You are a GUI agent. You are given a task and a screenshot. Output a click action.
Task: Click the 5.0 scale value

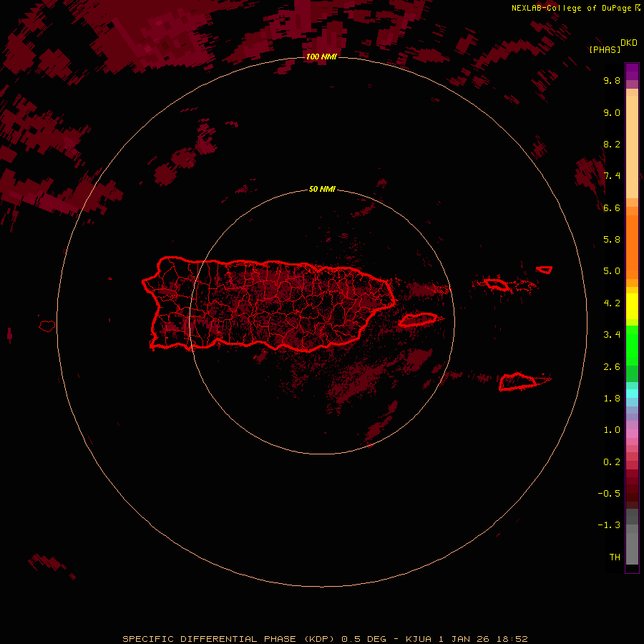pos(612,271)
